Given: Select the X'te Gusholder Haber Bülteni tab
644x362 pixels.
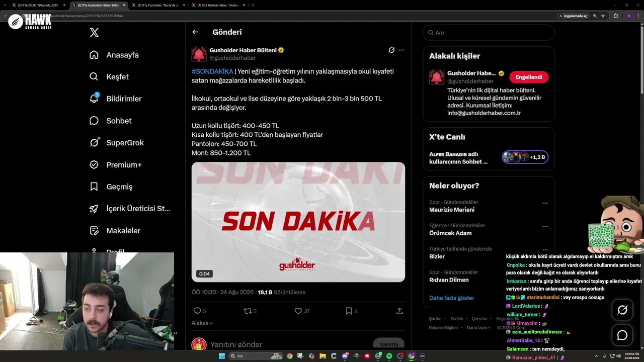Looking at the screenshot, I should (x=98, y=5).
